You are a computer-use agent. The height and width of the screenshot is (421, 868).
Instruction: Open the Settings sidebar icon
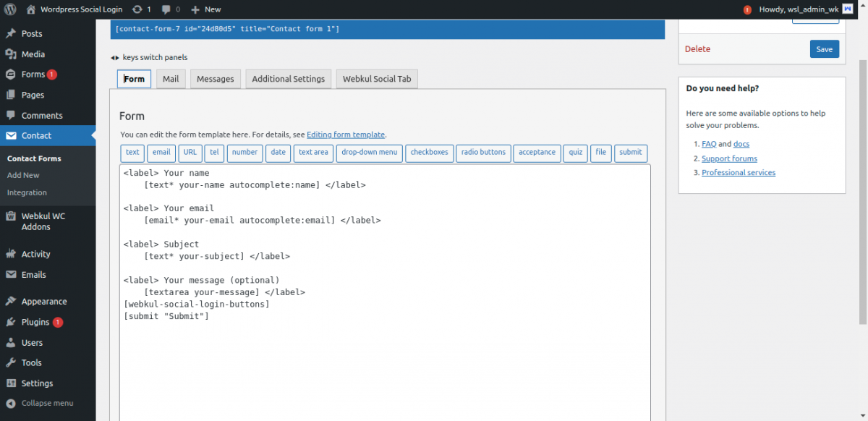(x=11, y=383)
